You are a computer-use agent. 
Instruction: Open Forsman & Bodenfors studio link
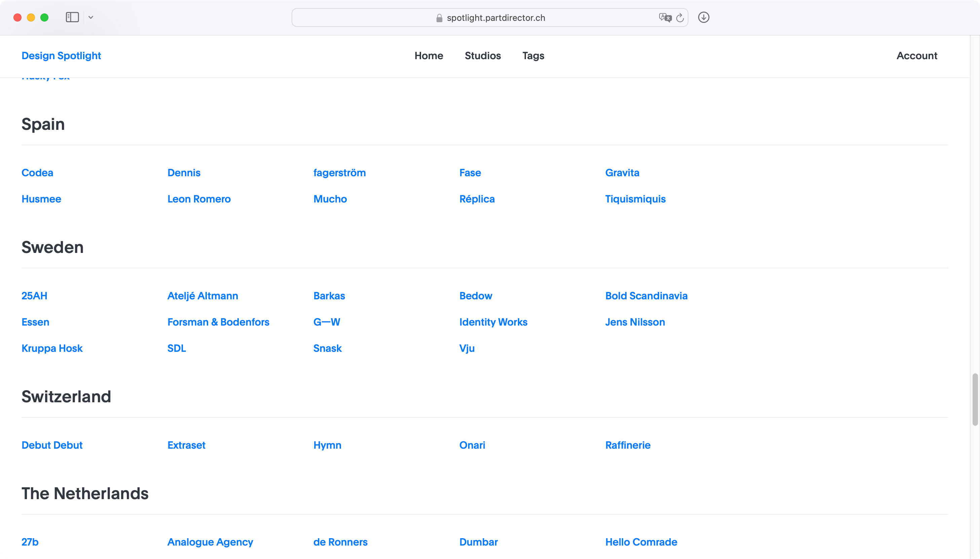coord(218,322)
